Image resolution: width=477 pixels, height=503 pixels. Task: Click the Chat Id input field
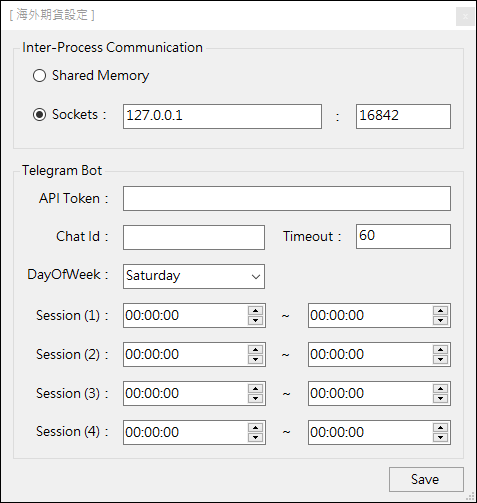click(x=194, y=237)
